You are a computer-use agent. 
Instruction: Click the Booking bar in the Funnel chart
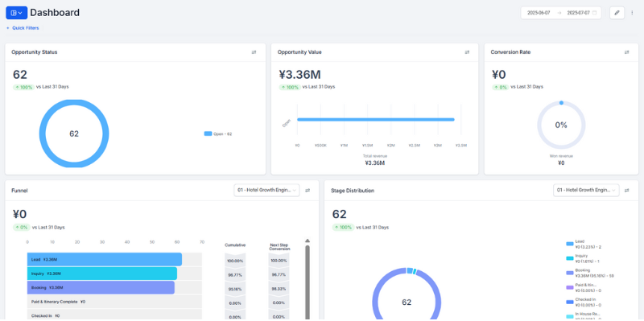(x=101, y=287)
